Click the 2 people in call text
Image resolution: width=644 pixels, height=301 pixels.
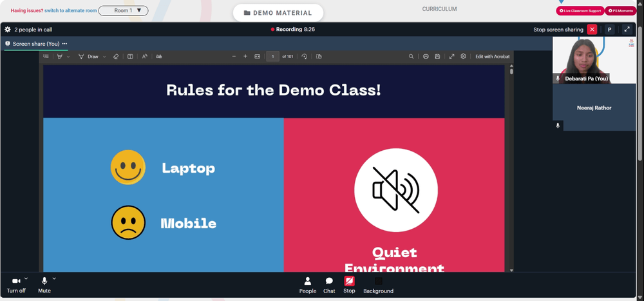pyautogui.click(x=33, y=30)
